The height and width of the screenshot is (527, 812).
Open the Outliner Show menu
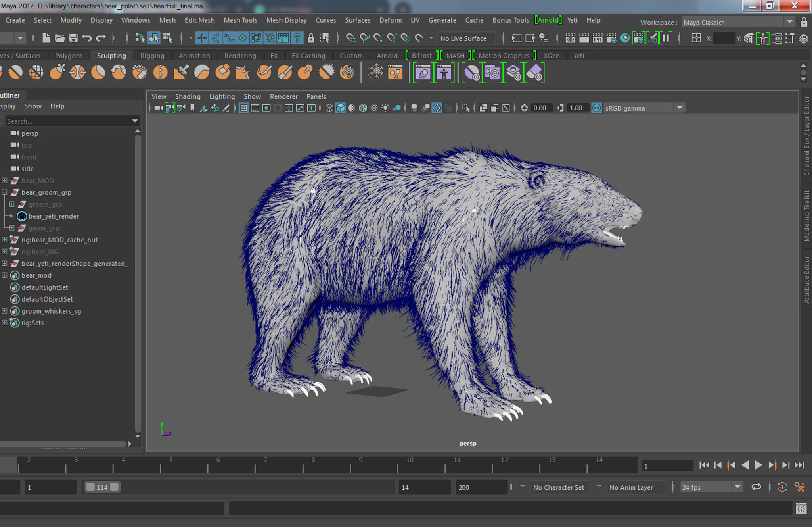click(x=33, y=106)
